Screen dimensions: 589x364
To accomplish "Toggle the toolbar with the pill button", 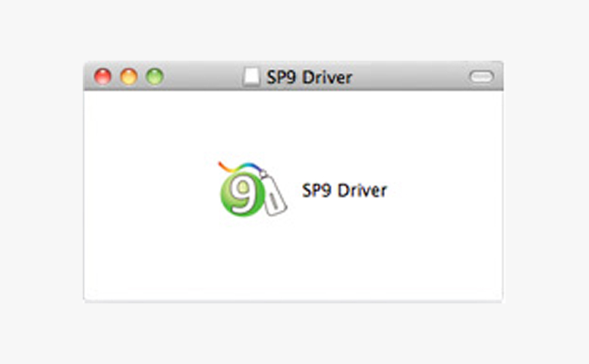I will [481, 77].
